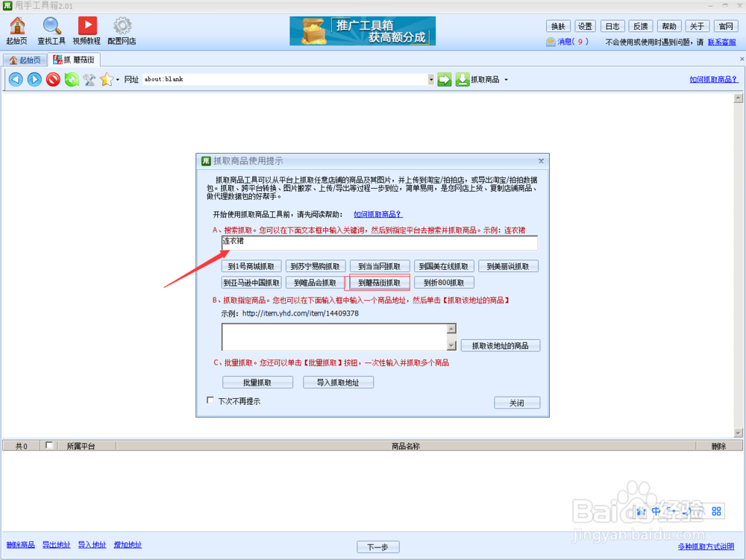Expand the 抓取商品 dropdown arrow
This screenshot has height=560, width=746.
pos(507,80)
